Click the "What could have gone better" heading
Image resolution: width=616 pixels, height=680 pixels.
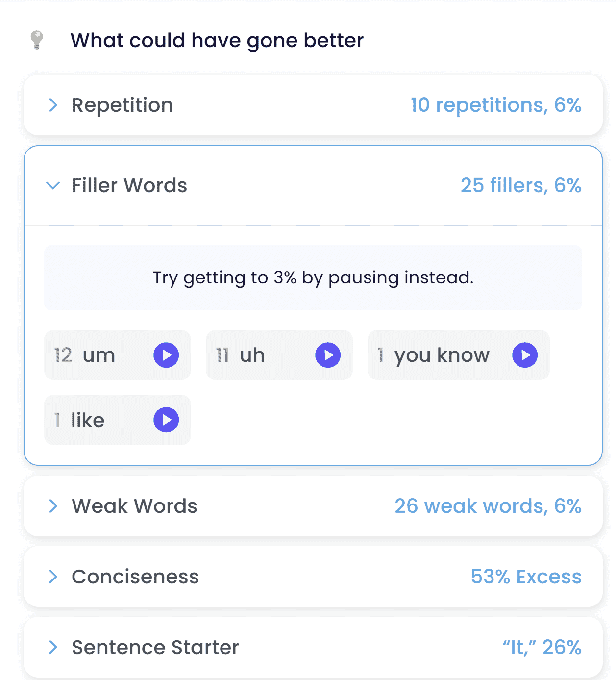click(x=217, y=40)
